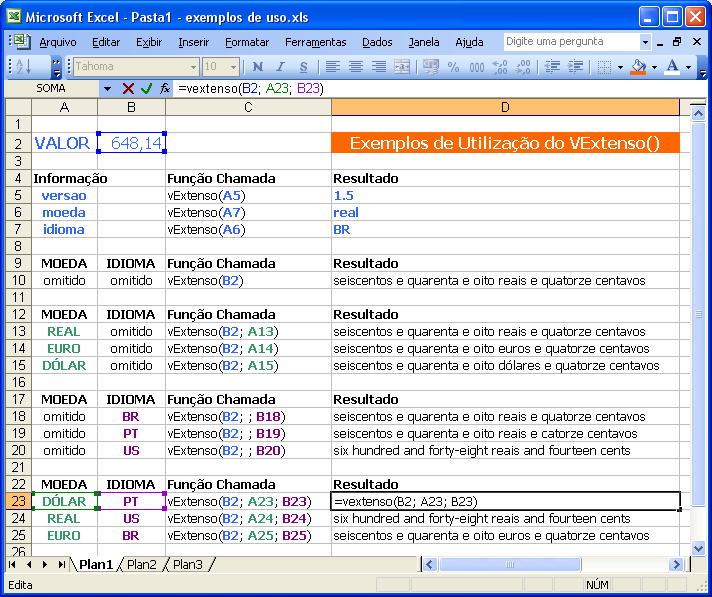
Task: Center align text
Action: (356, 67)
